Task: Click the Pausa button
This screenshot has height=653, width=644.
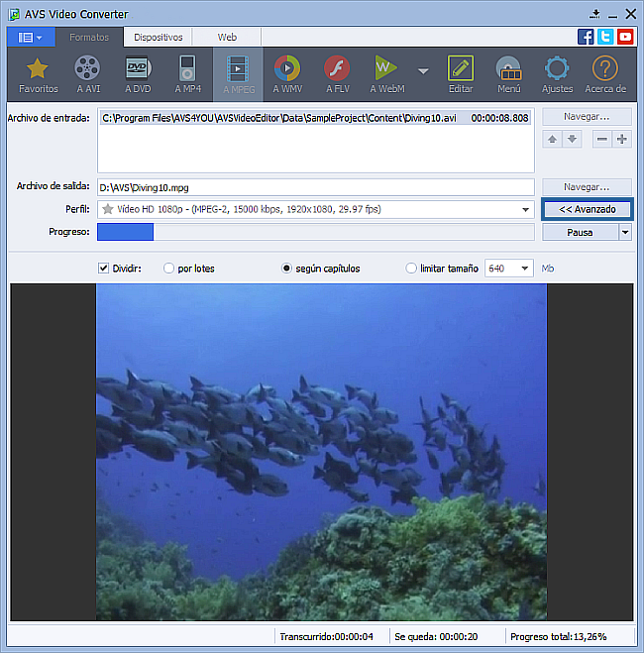Action: pyautogui.click(x=580, y=232)
